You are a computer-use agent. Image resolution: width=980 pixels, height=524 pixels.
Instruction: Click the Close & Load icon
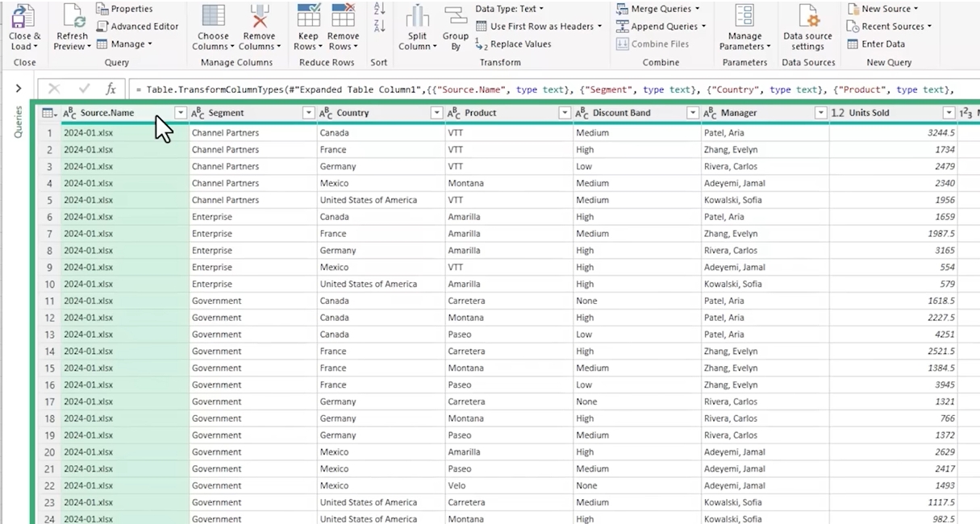24,18
